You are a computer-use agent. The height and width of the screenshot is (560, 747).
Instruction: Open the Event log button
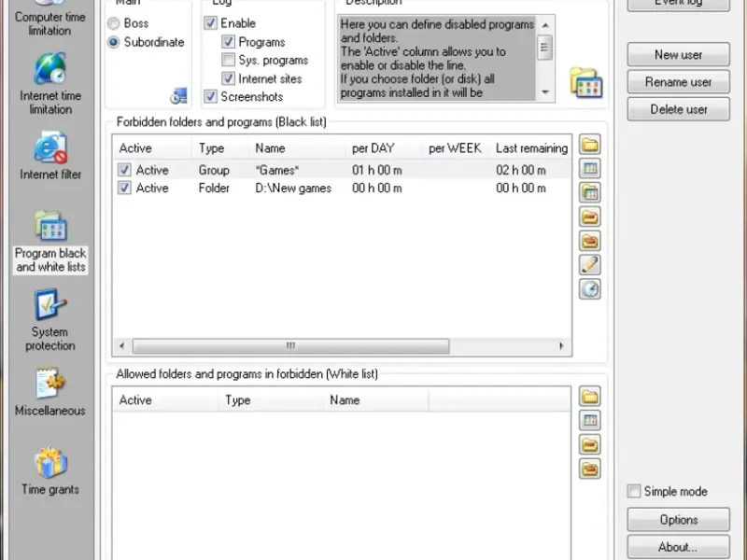coord(679,4)
